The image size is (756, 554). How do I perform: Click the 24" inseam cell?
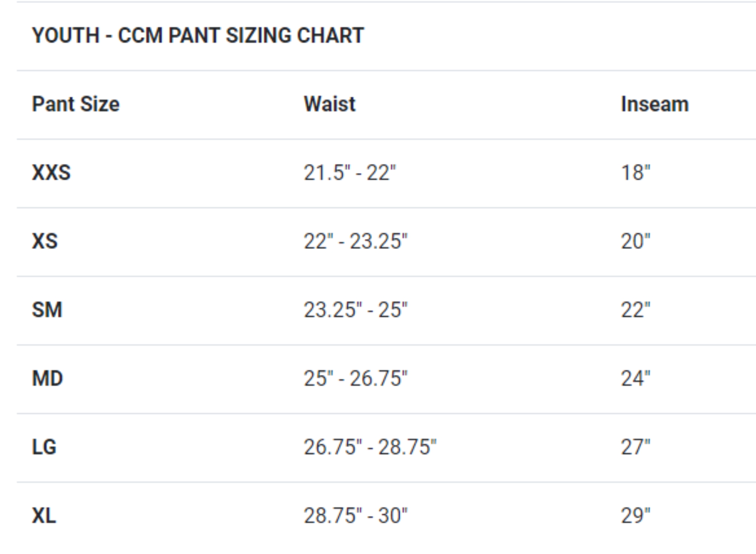coord(636,378)
